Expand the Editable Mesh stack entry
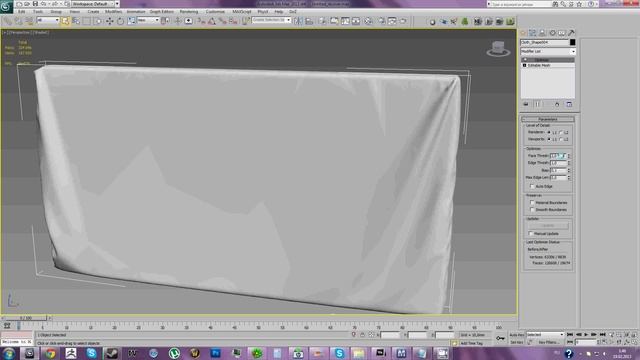640x360 pixels. click(x=524, y=65)
